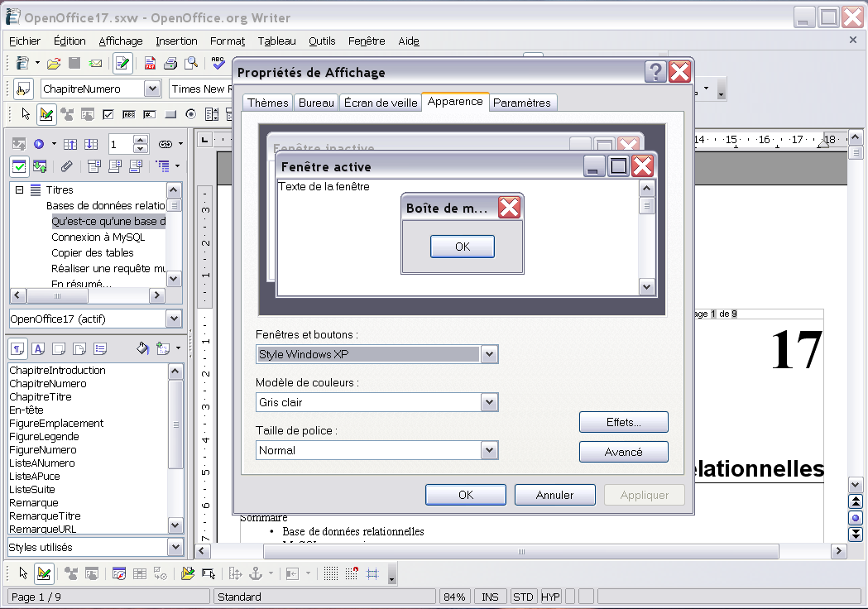868x609 pixels.
Task: Select the ABC Text Box form control
Action: 129,115
